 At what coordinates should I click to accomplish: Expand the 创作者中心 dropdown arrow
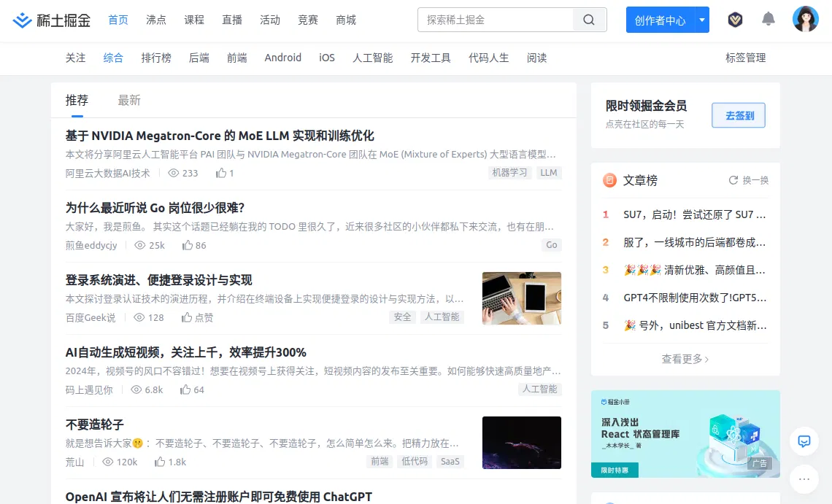pyautogui.click(x=702, y=20)
